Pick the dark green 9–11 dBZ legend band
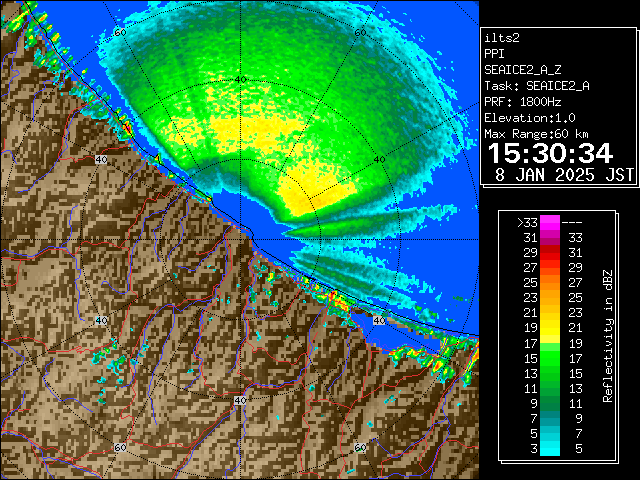640x480 pixels. click(x=550, y=403)
